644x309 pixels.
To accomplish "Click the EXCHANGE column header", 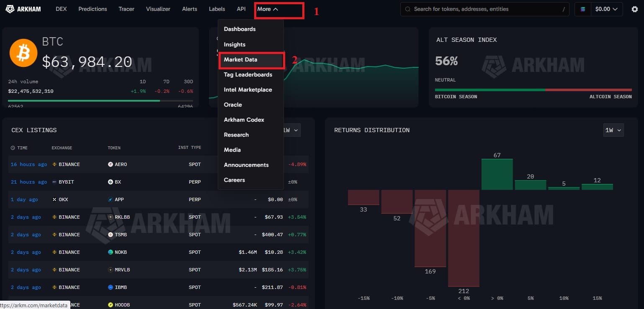I will coord(62,148).
